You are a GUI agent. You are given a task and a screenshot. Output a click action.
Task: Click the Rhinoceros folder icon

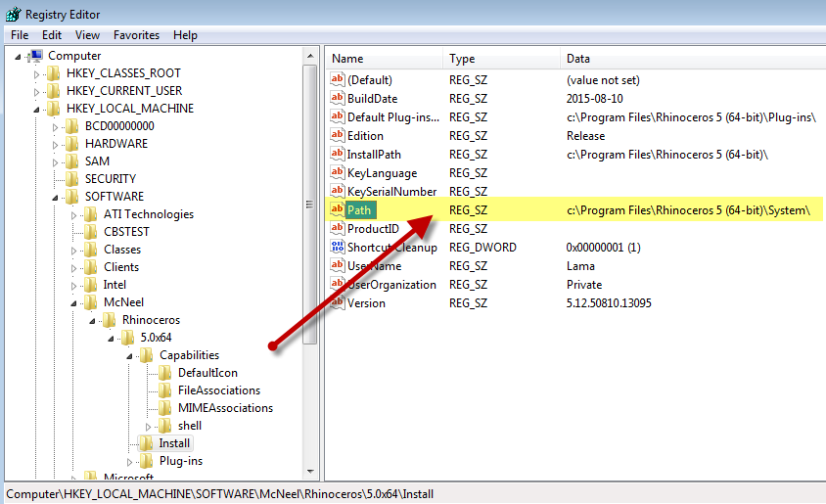click(x=109, y=320)
